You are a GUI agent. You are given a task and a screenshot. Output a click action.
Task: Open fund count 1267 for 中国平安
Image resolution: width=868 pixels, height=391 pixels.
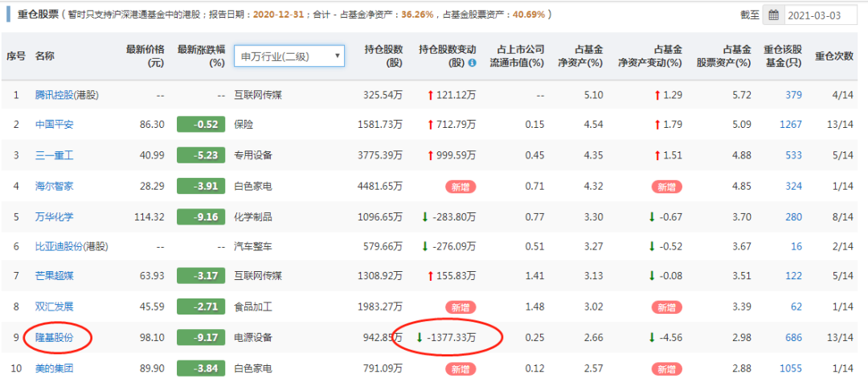pyautogui.click(x=791, y=125)
